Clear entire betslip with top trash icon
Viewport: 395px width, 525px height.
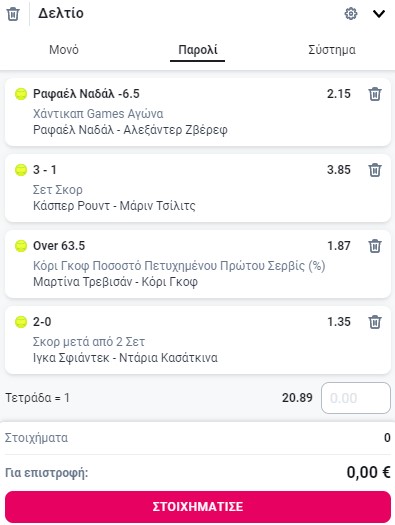tap(13, 14)
